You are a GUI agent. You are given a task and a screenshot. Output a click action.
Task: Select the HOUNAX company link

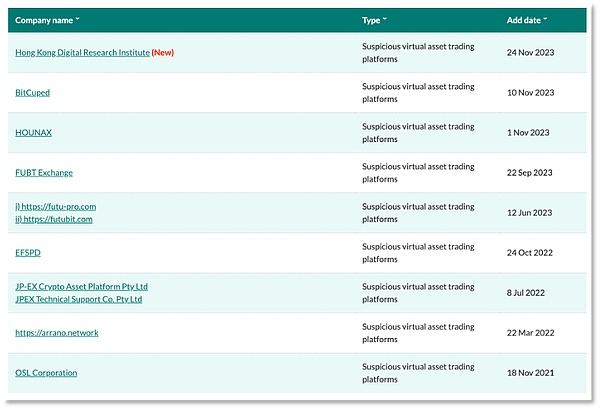[33, 132]
